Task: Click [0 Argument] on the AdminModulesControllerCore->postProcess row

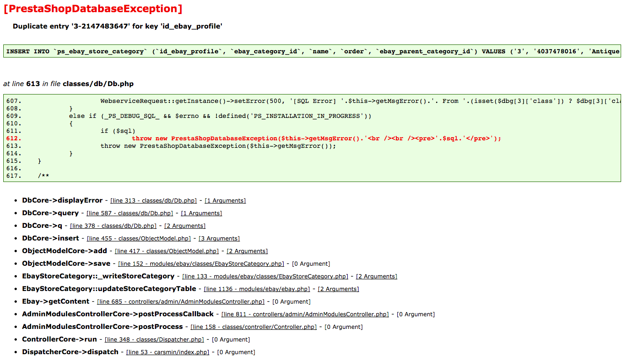Action: click(x=344, y=327)
